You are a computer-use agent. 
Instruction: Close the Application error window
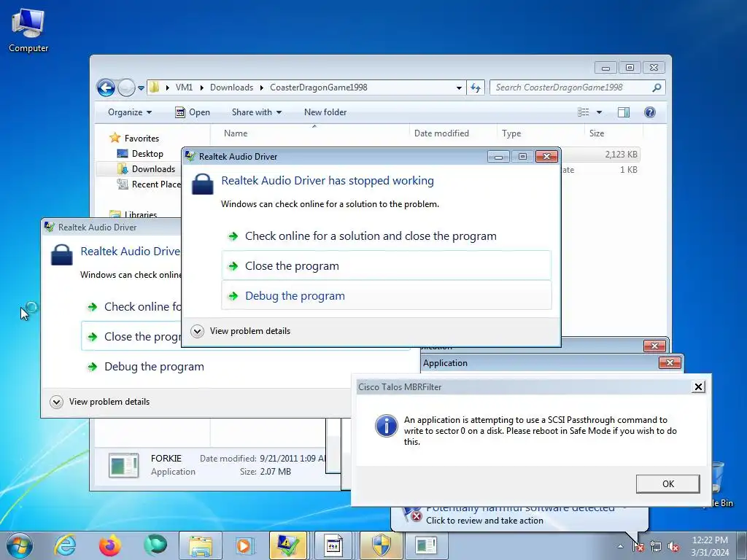tap(670, 363)
